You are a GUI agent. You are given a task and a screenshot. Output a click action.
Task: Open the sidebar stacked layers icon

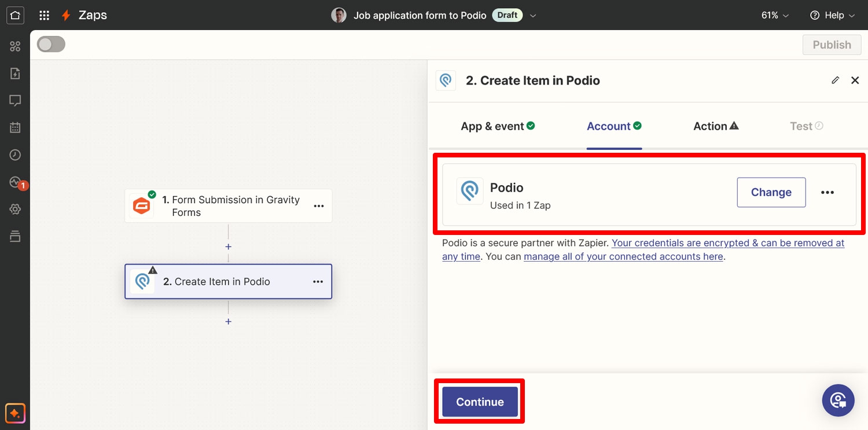[x=15, y=236]
